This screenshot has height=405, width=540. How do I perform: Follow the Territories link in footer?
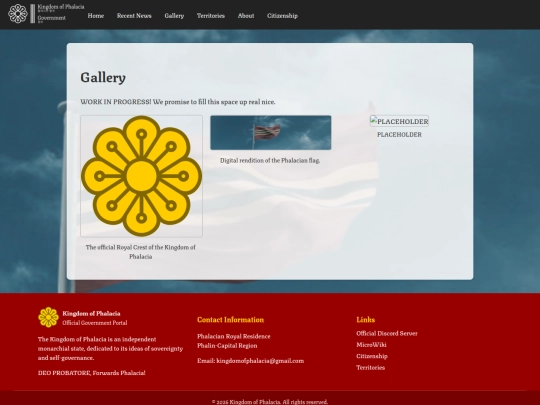pos(371,367)
